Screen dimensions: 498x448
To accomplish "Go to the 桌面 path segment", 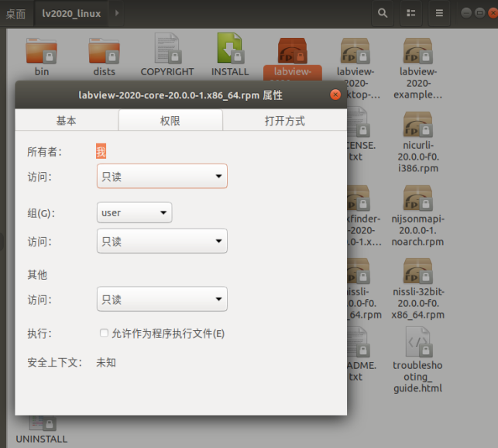I will [x=16, y=14].
